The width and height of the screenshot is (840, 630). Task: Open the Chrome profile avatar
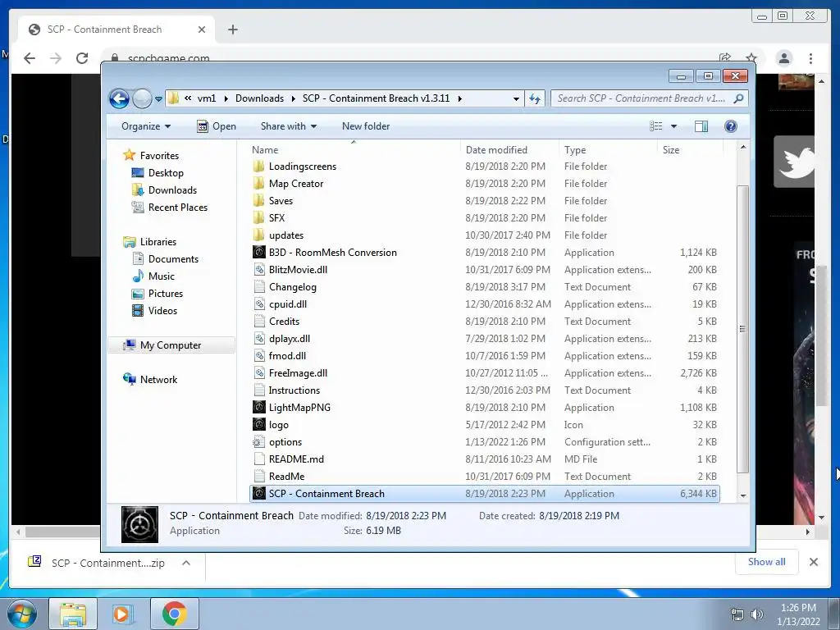783,58
